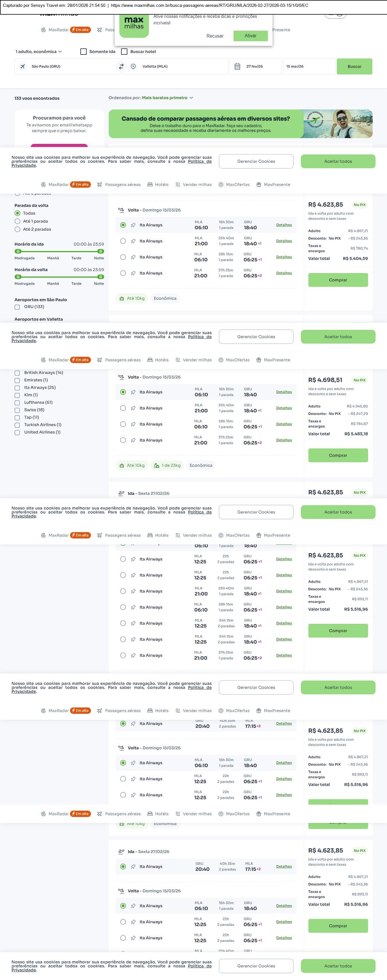Image resolution: width=387 pixels, height=980 pixels.
Task: Click suitcase icon on "1 de 23kg" chip
Action: [157, 466]
